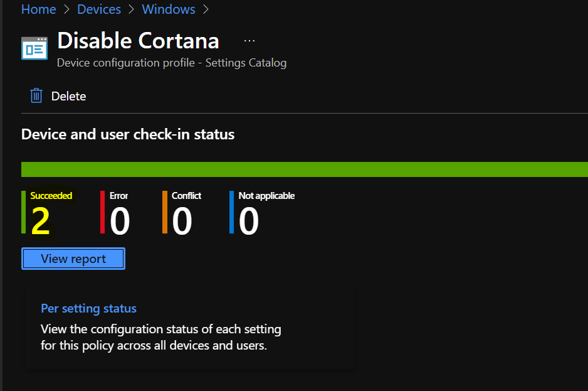Image resolution: width=588 pixels, height=391 pixels.
Task: Select the Error count value
Action: click(120, 221)
